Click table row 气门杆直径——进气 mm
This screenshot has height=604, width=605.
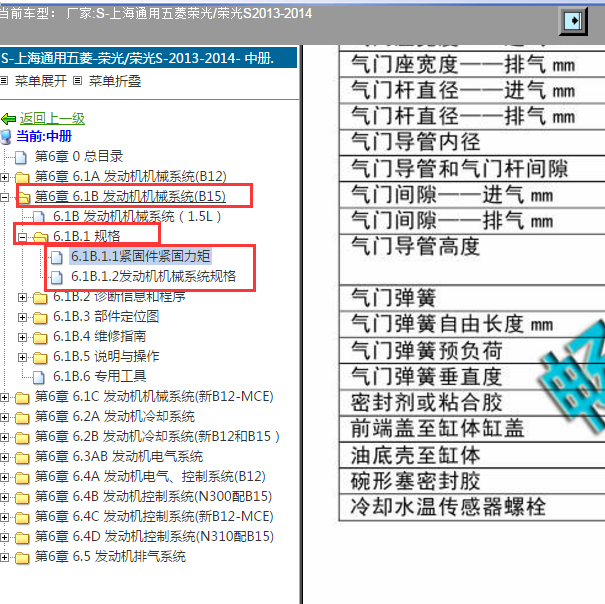click(x=472, y=91)
